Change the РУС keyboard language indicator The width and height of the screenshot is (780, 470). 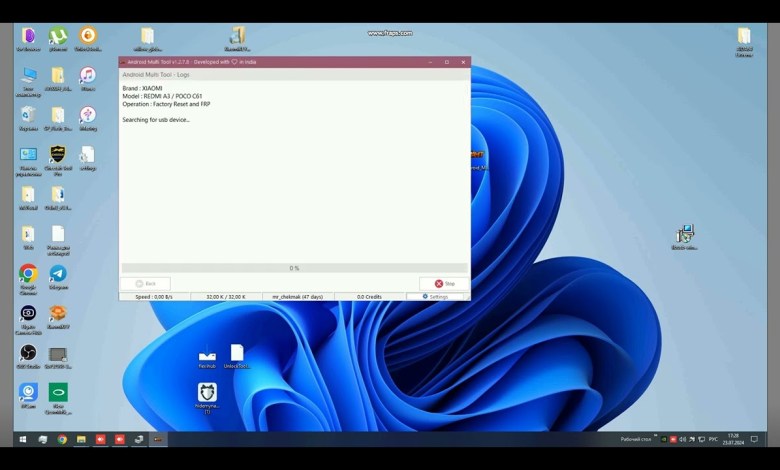[x=711, y=439]
